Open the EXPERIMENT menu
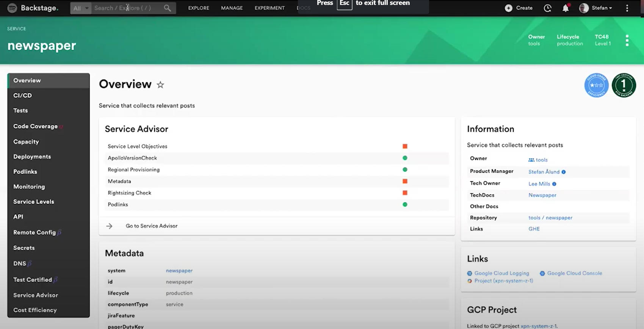The height and width of the screenshot is (329, 644). pyautogui.click(x=270, y=8)
